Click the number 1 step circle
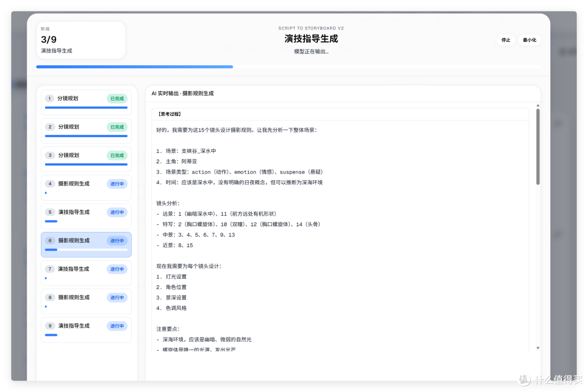 coord(50,99)
